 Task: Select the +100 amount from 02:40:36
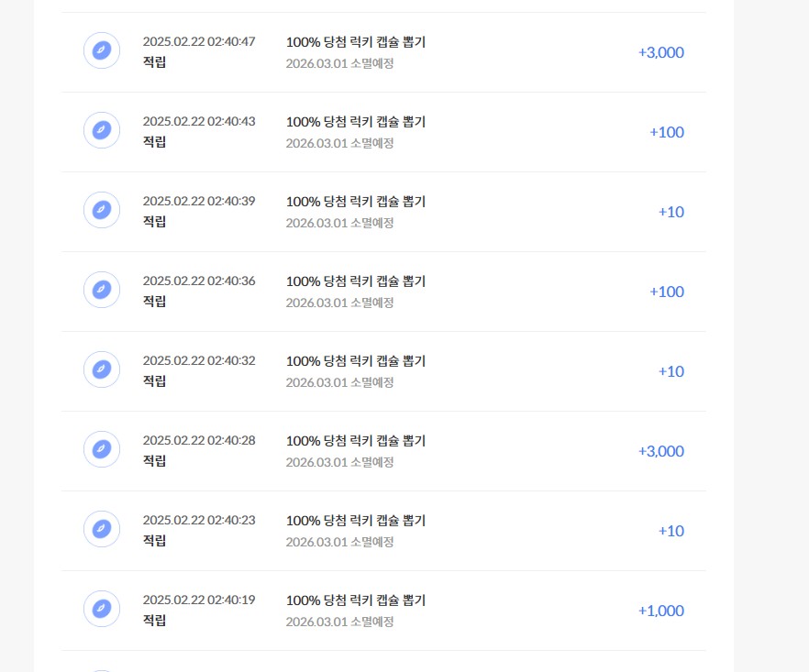(x=667, y=292)
